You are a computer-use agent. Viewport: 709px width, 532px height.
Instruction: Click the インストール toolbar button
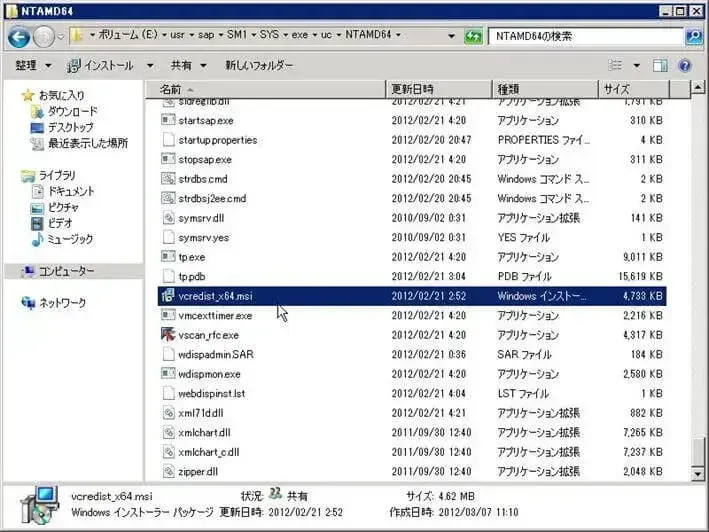click(x=100, y=66)
